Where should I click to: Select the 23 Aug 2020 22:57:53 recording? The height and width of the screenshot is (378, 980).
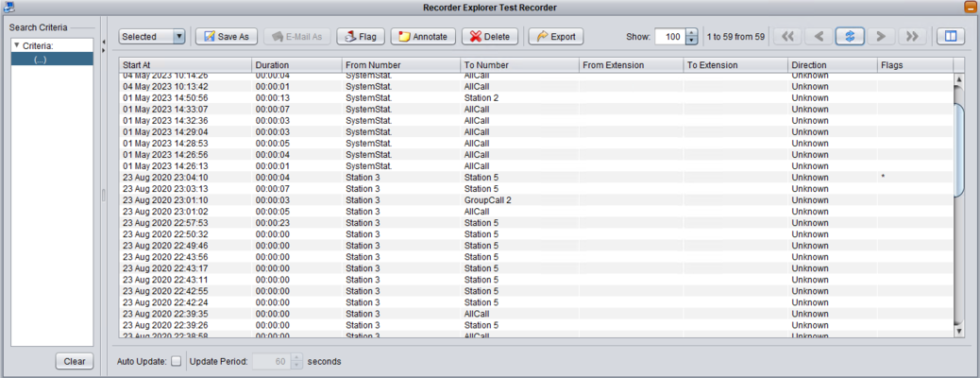click(536, 223)
